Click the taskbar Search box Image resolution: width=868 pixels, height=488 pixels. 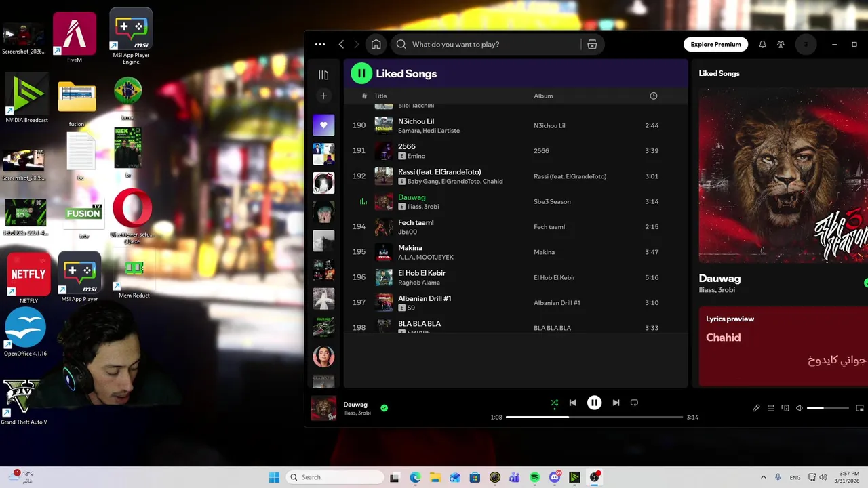coord(335,477)
